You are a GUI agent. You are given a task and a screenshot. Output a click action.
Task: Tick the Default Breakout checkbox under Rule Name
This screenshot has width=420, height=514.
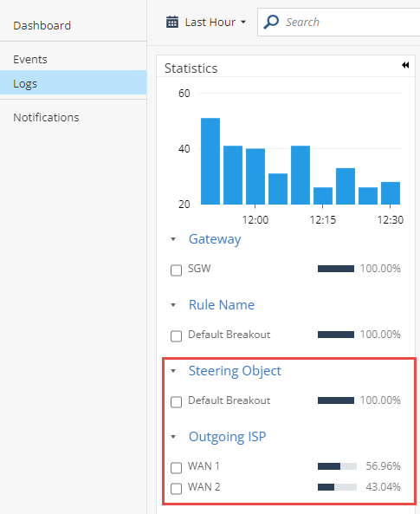click(177, 336)
